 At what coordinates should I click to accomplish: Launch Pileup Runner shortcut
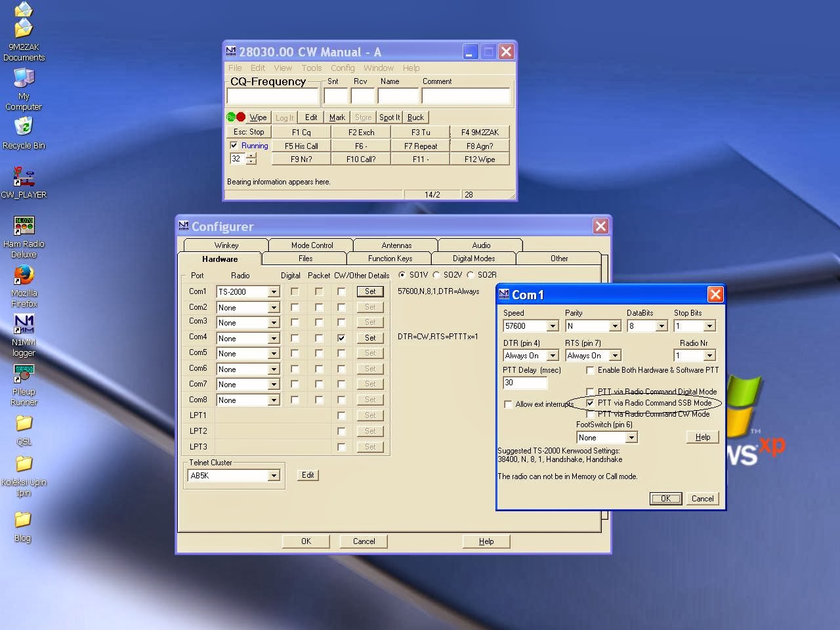tap(24, 373)
